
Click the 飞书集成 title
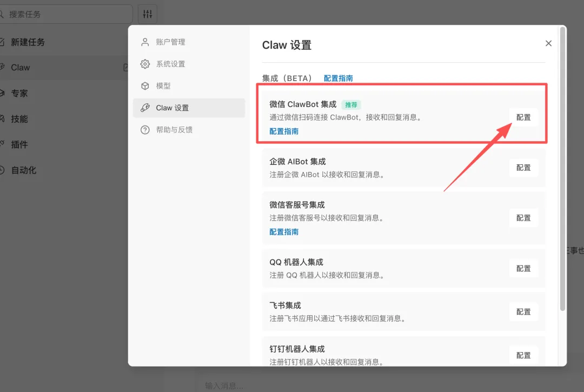click(285, 305)
